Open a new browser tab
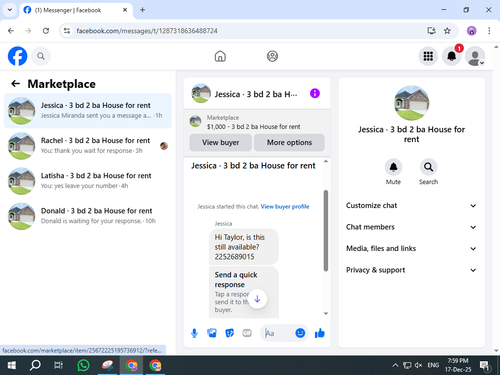The width and height of the screenshot is (500, 375). click(142, 10)
